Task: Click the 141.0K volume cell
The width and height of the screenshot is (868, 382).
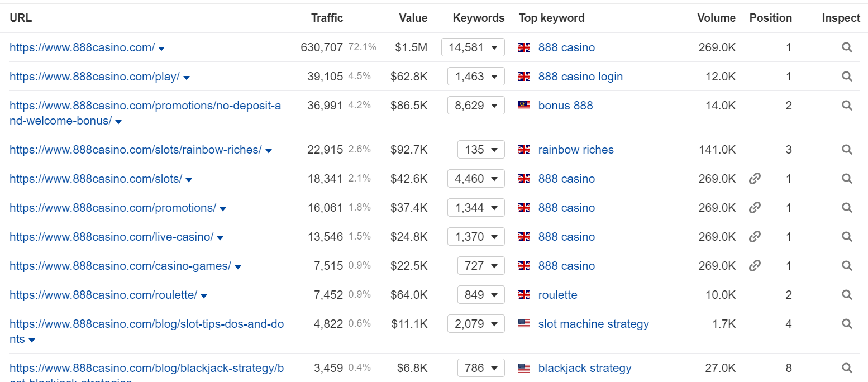Action: [717, 150]
